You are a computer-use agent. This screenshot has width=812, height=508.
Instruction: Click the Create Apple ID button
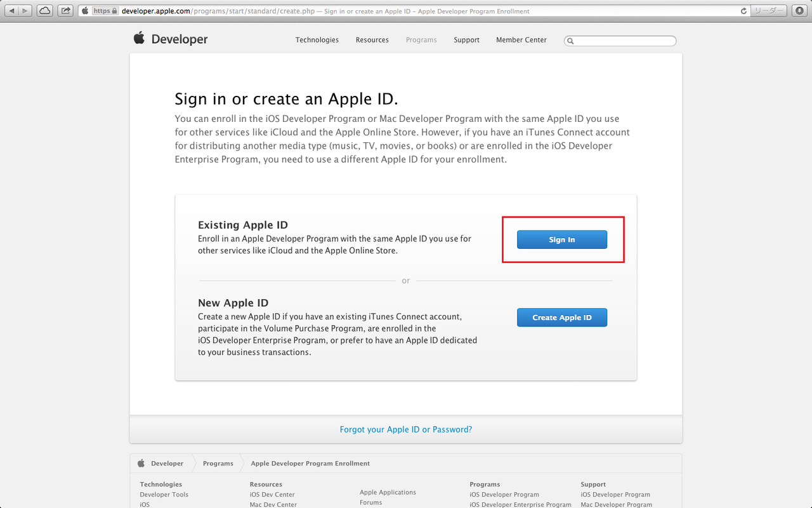pyautogui.click(x=562, y=317)
